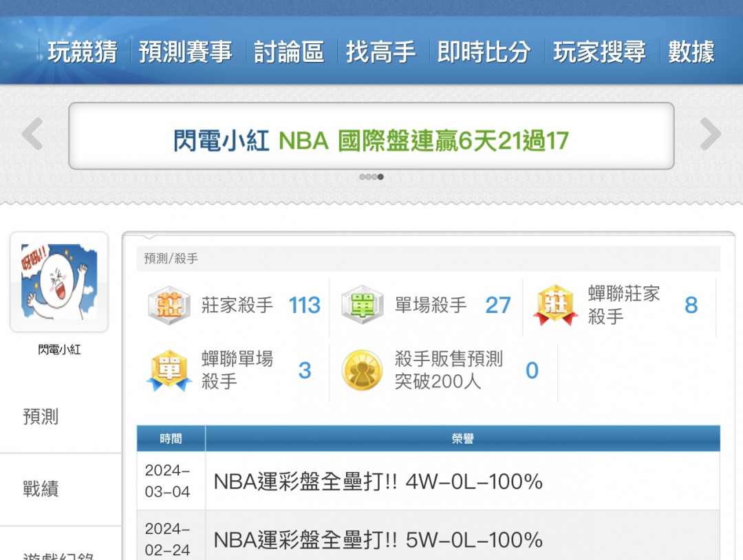Click the 蟬聯單場殺手 count 3

pyautogui.click(x=305, y=371)
